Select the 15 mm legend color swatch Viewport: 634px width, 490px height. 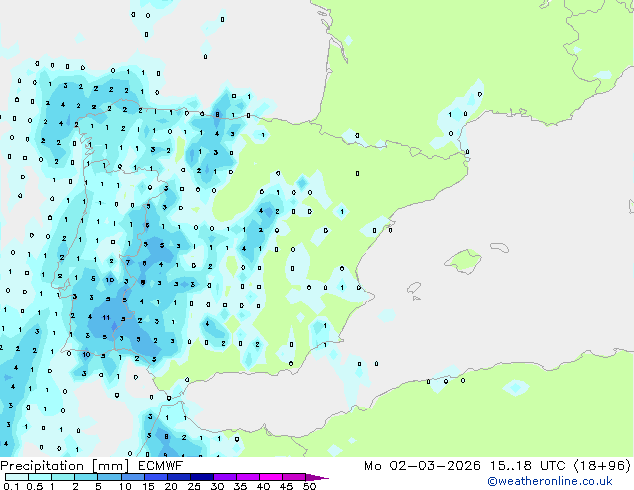[x=155, y=477]
